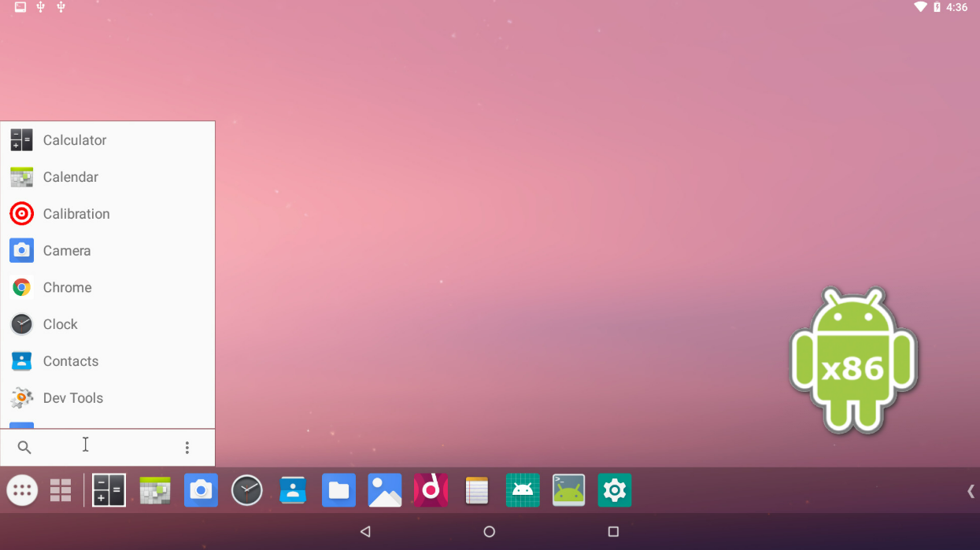Open the app drawer start button
980x550 pixels.
click(22, 490)
